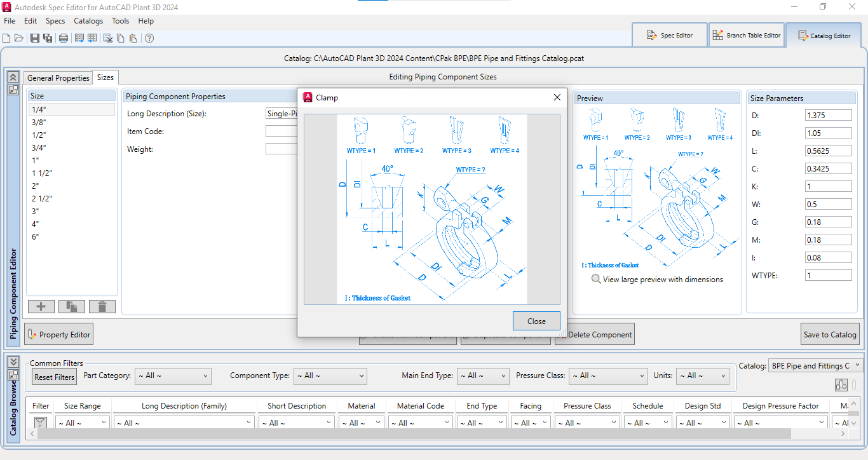Click the catalog table horizontal scrollbar
The image size is (868, 460).
coord(414,434)
